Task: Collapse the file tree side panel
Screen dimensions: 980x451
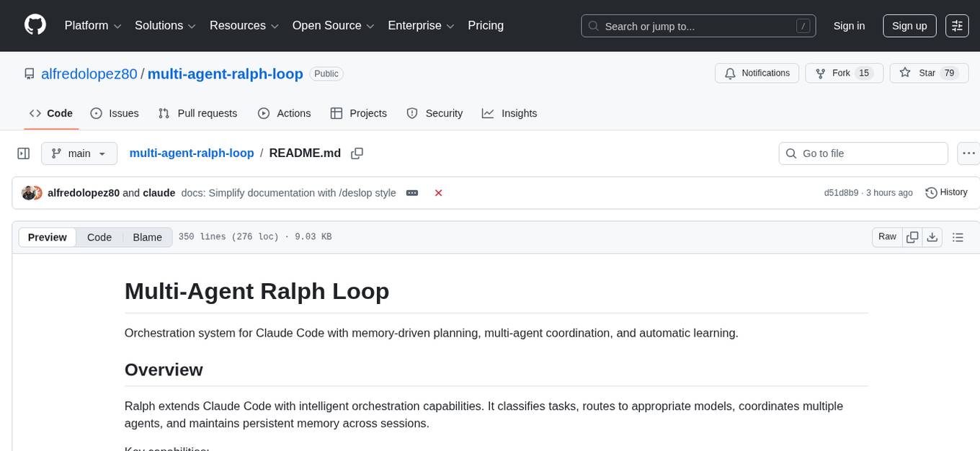Action: (x=24, y=153)
